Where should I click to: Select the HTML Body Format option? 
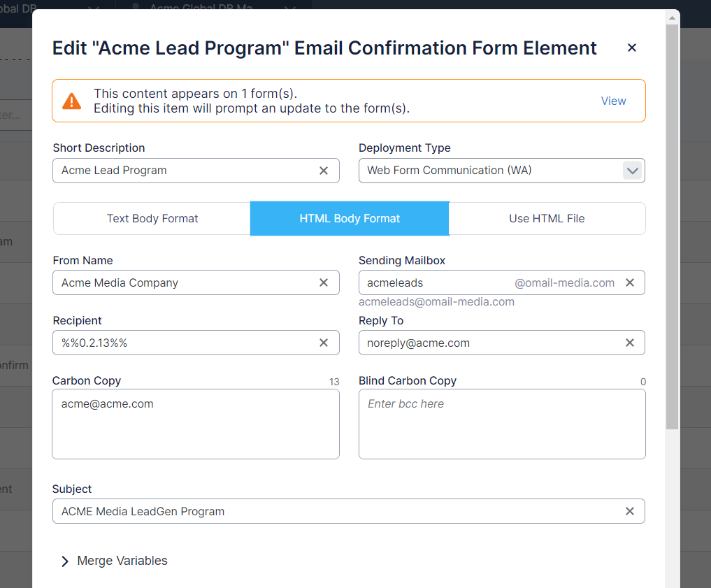tap(350, 219)
